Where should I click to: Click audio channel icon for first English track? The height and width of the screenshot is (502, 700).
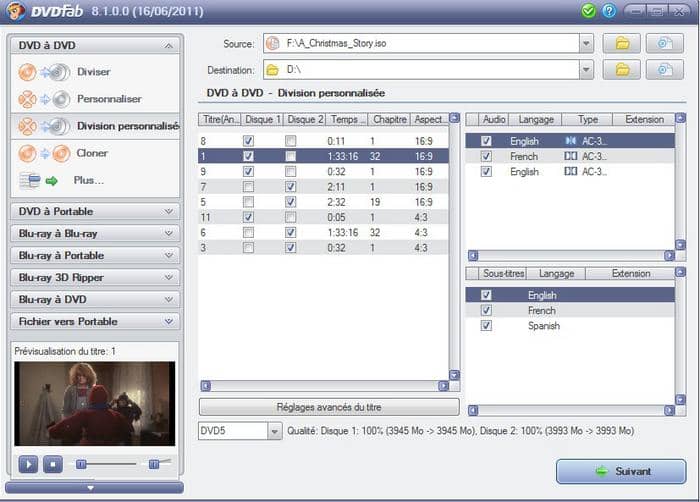click(571, 141)
